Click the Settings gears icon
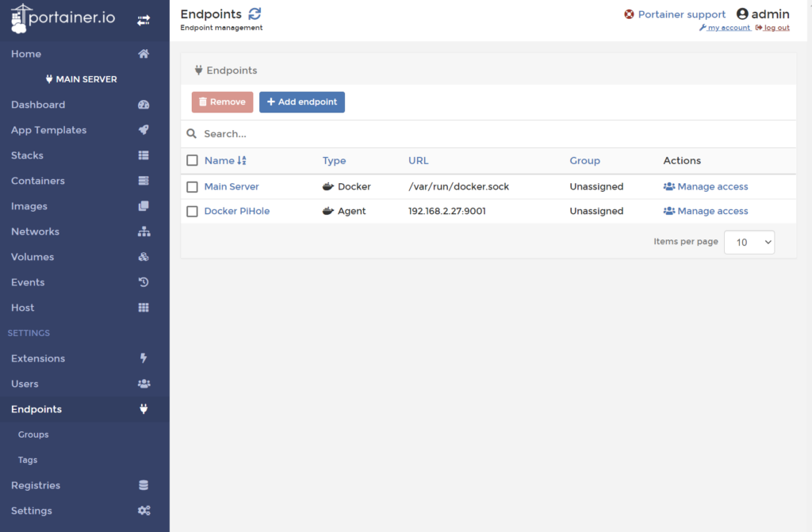Screen dimensions: 812x532 click(144, 511)
